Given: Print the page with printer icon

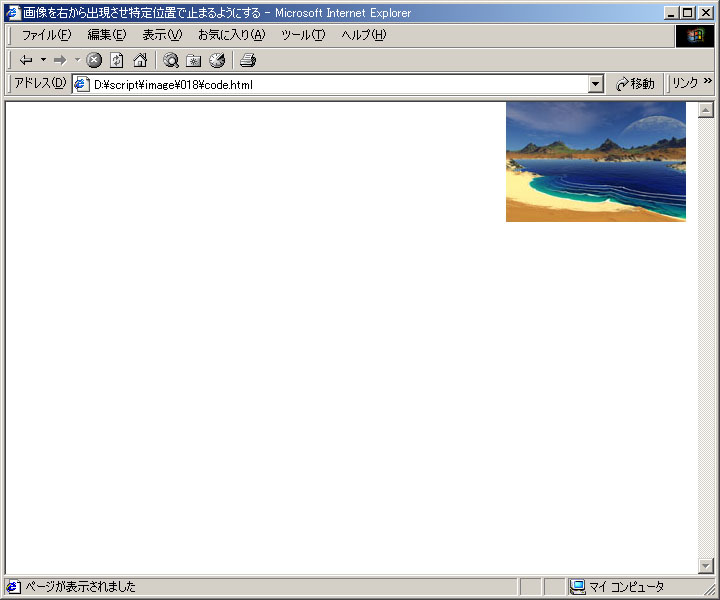Looking at the screenshot, I should coord(248,60).
